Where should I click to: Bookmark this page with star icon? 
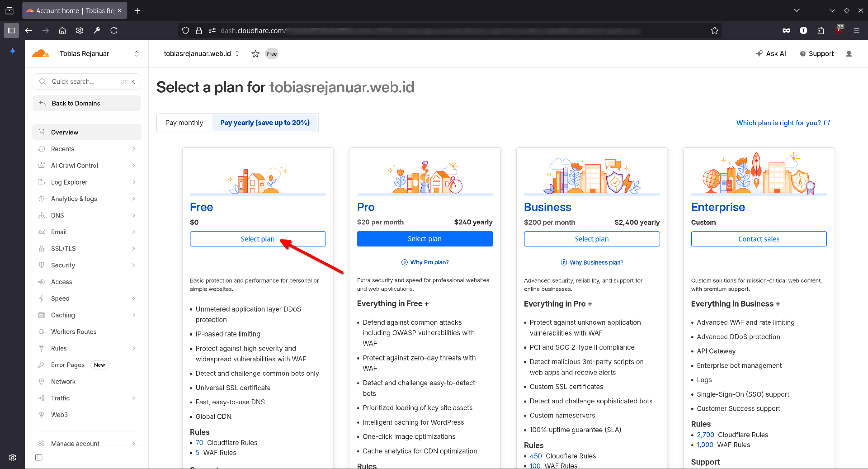[714, 31]
